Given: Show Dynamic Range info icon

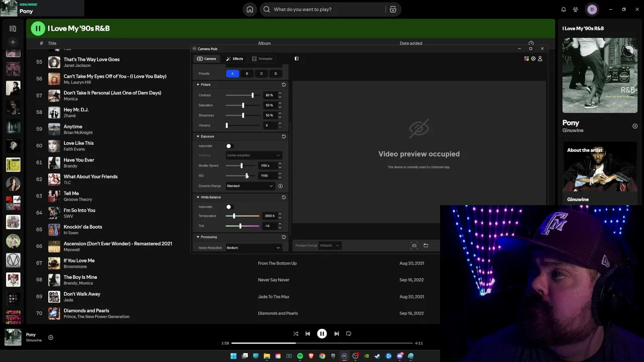Looking at the screenshot, I should [x=280, y=186].
